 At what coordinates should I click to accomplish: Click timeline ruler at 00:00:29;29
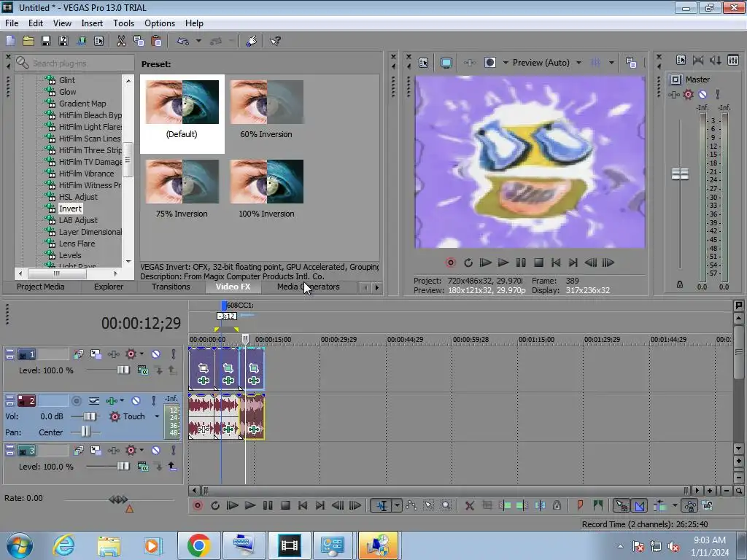[338, 340]
